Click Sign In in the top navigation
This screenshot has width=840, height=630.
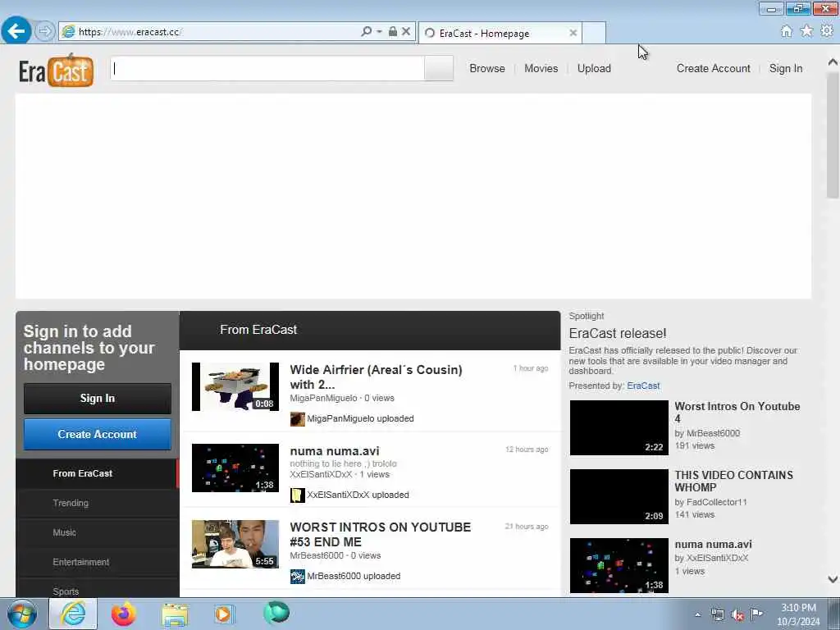point(786,69)
